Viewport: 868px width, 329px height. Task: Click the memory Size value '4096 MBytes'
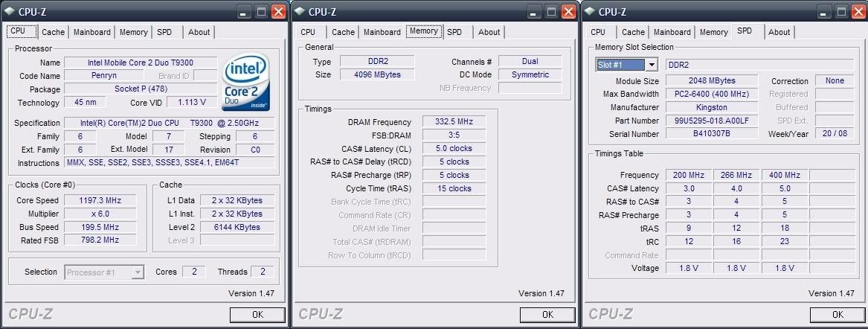point(376,74)
